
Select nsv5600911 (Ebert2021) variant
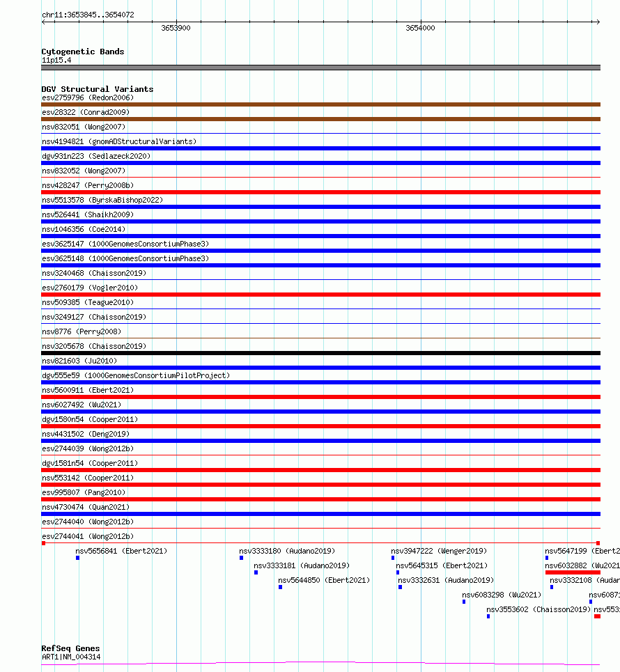pos(88,390)
